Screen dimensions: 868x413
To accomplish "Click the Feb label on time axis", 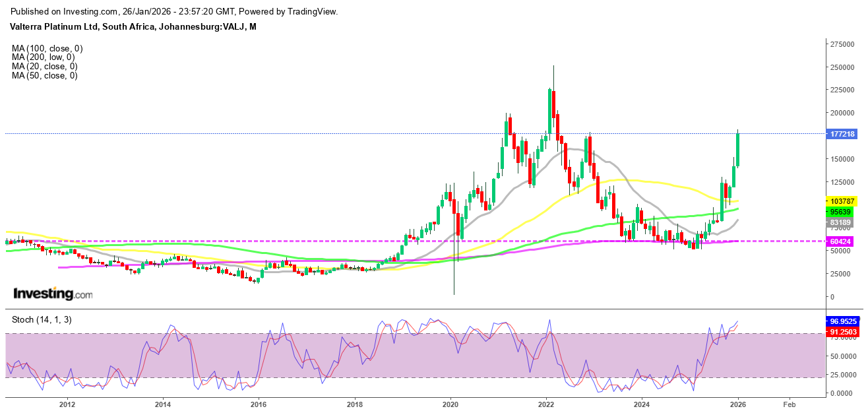I will click(788, 404).
